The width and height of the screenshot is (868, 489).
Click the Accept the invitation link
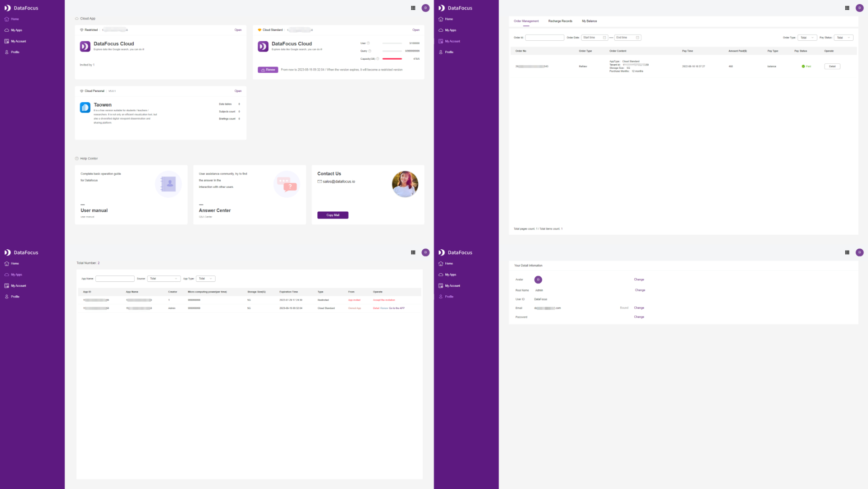click(x=384, y=300)
